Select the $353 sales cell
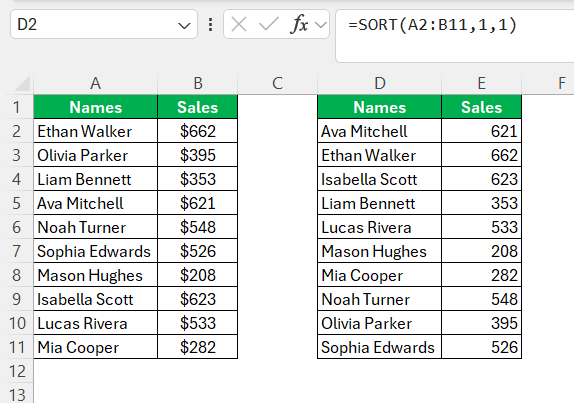This screenshot has width=574, height=403. point(198,179)
